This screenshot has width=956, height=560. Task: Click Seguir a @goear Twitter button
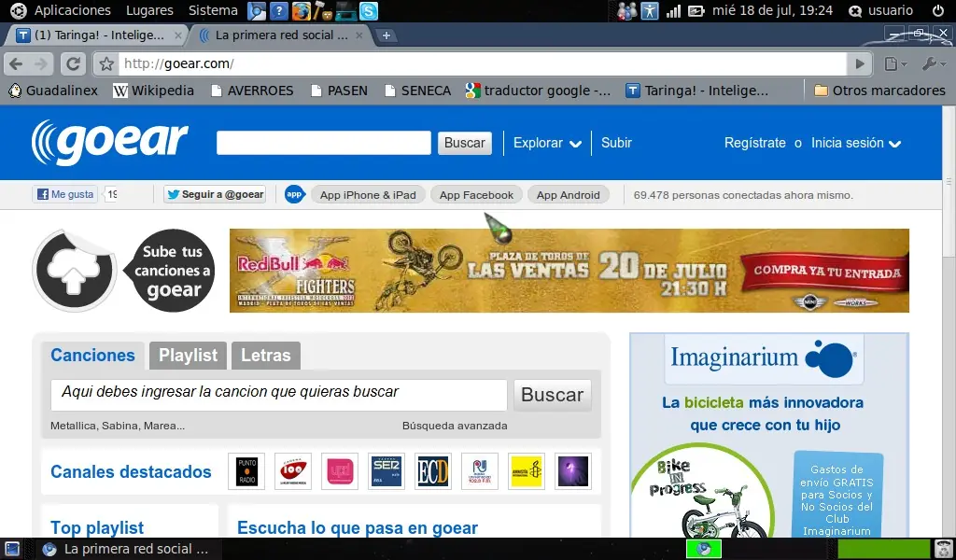(215, 194)
